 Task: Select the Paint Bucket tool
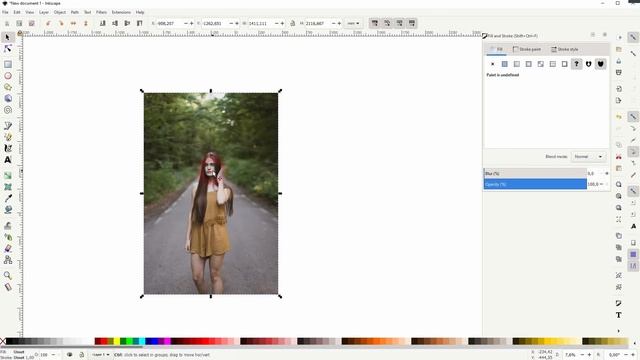[x=7, y=209]
